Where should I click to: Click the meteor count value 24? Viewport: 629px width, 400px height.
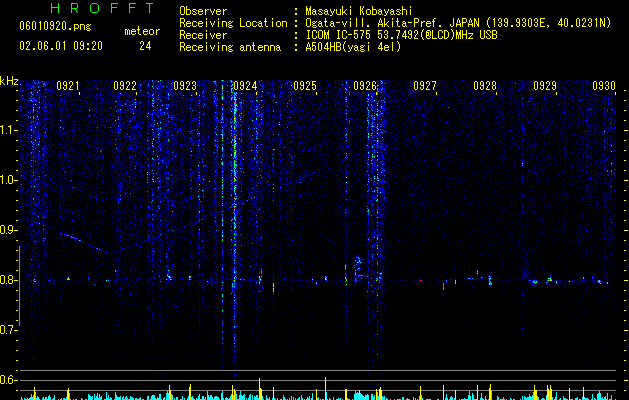tap(145, 46)
